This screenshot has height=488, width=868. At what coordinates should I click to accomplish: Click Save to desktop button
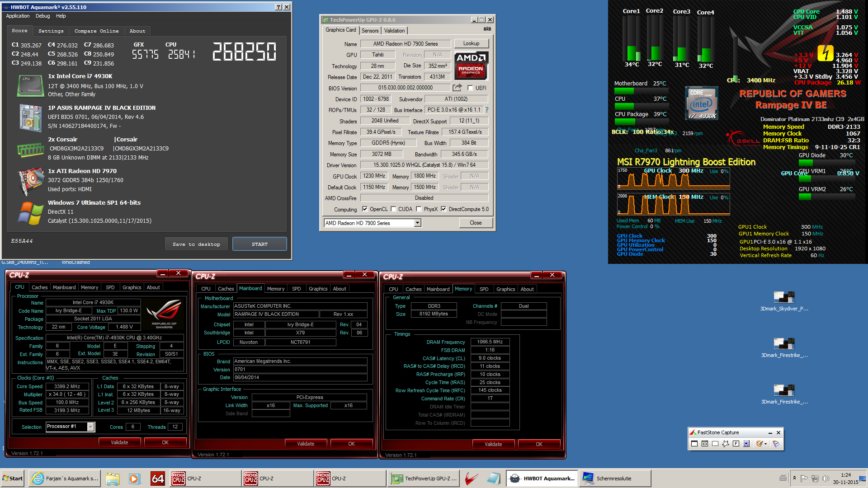pos(196,244)
